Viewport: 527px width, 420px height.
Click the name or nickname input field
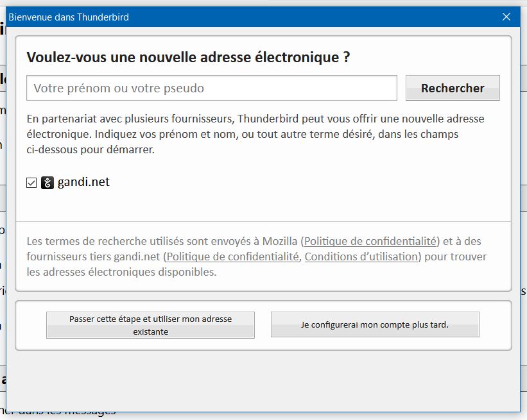pyautogui.click(x=212, y=88)
